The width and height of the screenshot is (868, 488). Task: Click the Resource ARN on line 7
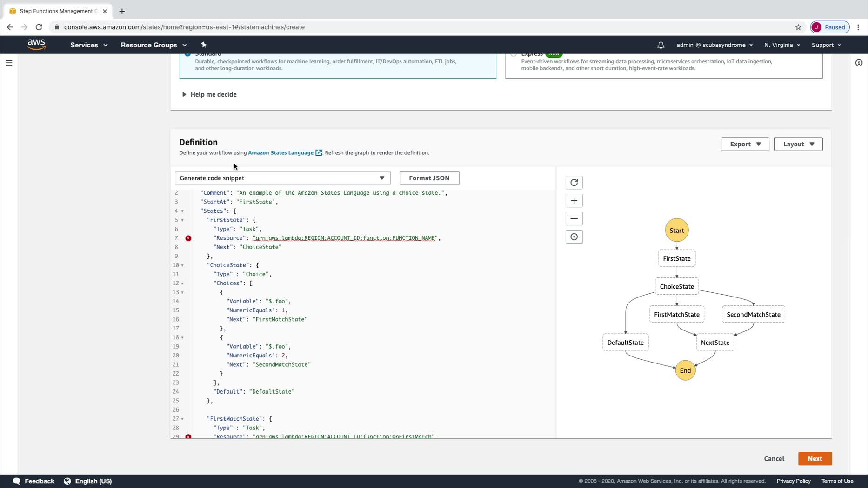pyautogui.click(x=344, y=238)
